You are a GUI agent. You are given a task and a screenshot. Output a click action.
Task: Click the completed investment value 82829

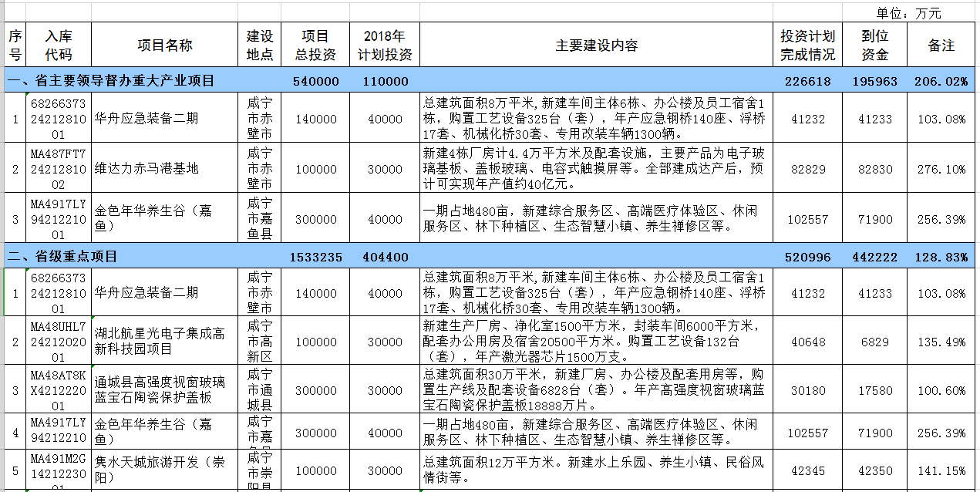tap(807, 168)
